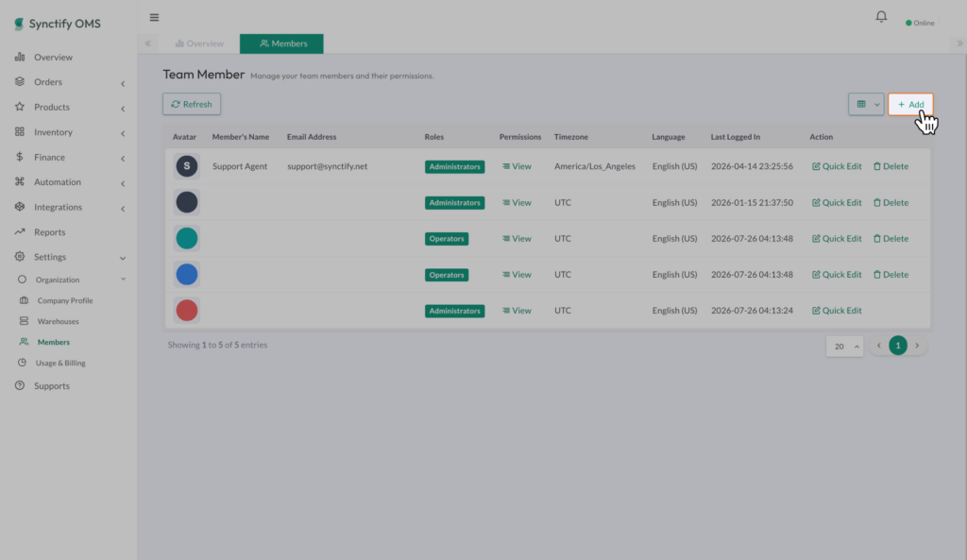This screenshot has width=967, height=560.
Task: Quick Edit member logged in 2026-07-26 04:13:24
Action: pyautogui.click(x=837, y=311)
